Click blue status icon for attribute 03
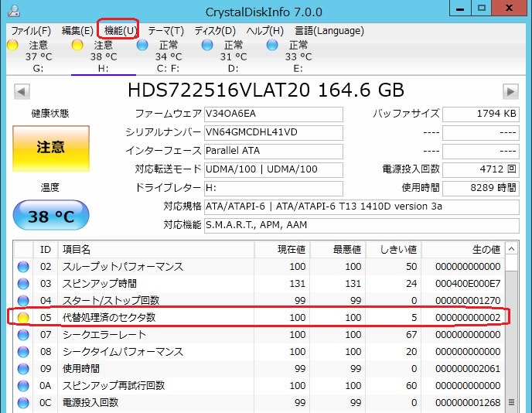This screenshot has height=413, width=532. 23,284
